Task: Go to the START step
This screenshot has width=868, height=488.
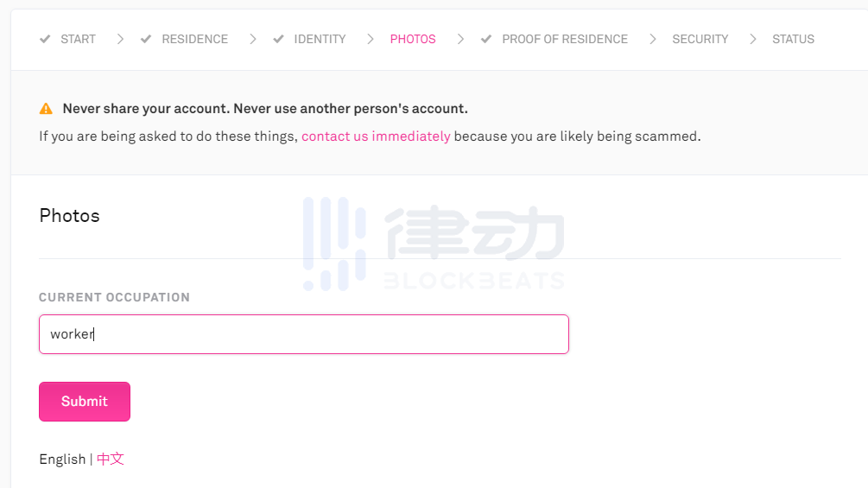Action: pyautogui.click(x=78, y=39)
